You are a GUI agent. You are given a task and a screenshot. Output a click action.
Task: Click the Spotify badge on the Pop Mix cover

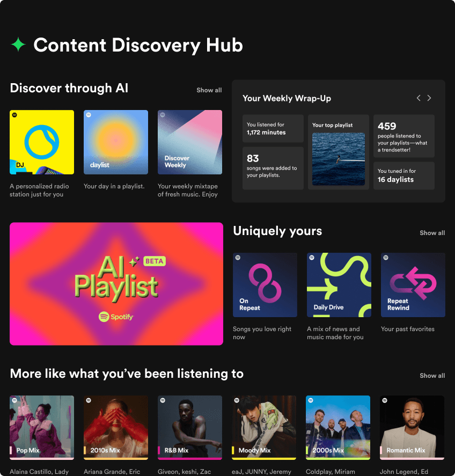14,400
